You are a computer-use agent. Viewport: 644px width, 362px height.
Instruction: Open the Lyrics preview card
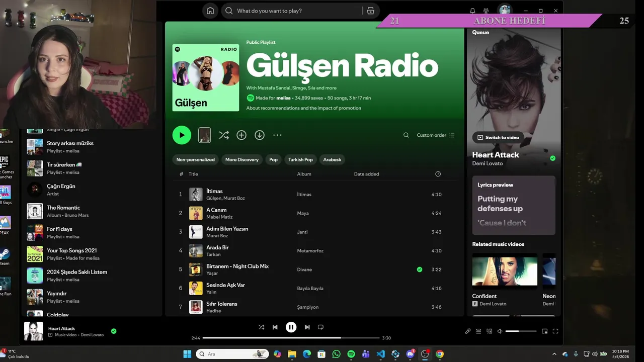pos(514,205)
